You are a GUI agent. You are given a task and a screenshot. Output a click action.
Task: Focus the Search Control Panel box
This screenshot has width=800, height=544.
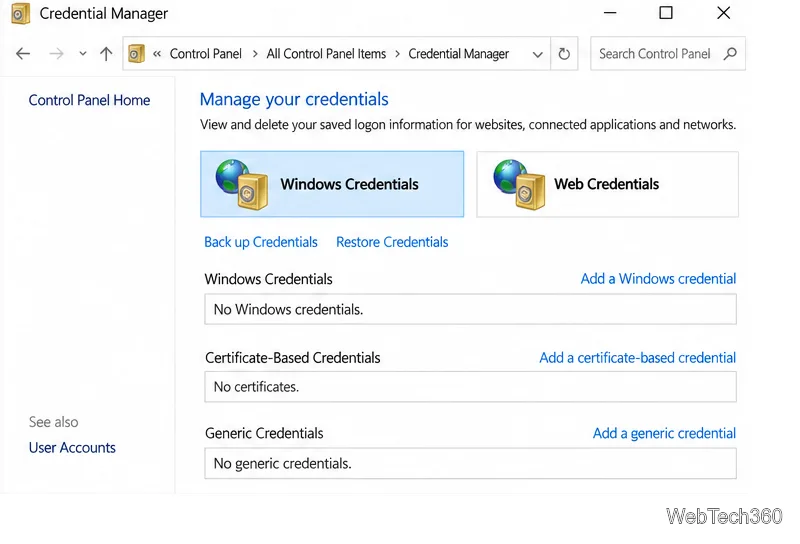click(x=667, y=54)
